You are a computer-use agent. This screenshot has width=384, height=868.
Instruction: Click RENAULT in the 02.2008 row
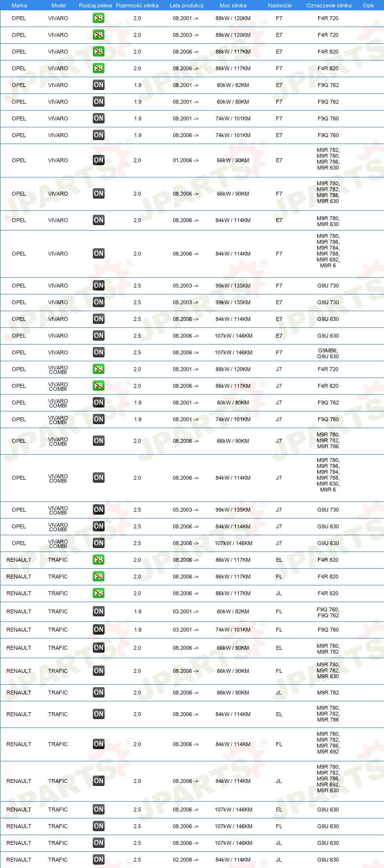19,860
